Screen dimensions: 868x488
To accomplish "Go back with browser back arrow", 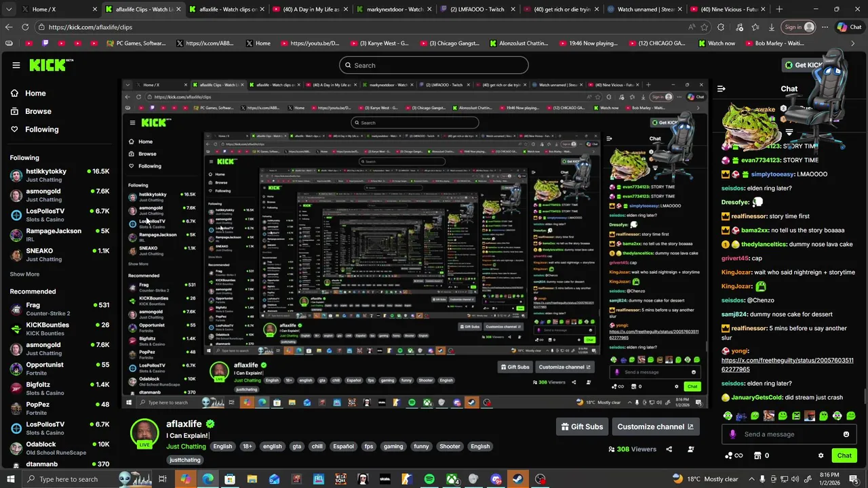I will tap(9, 27).
